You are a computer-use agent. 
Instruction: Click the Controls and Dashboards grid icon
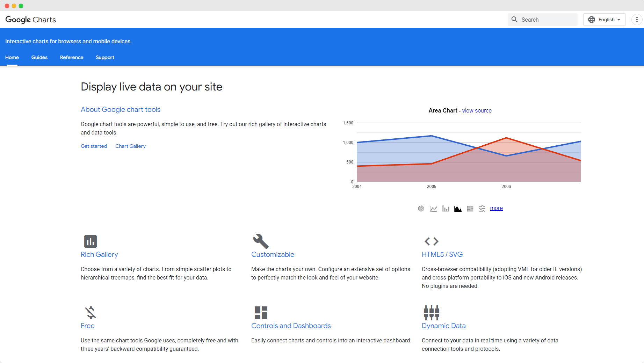(261, 313)
